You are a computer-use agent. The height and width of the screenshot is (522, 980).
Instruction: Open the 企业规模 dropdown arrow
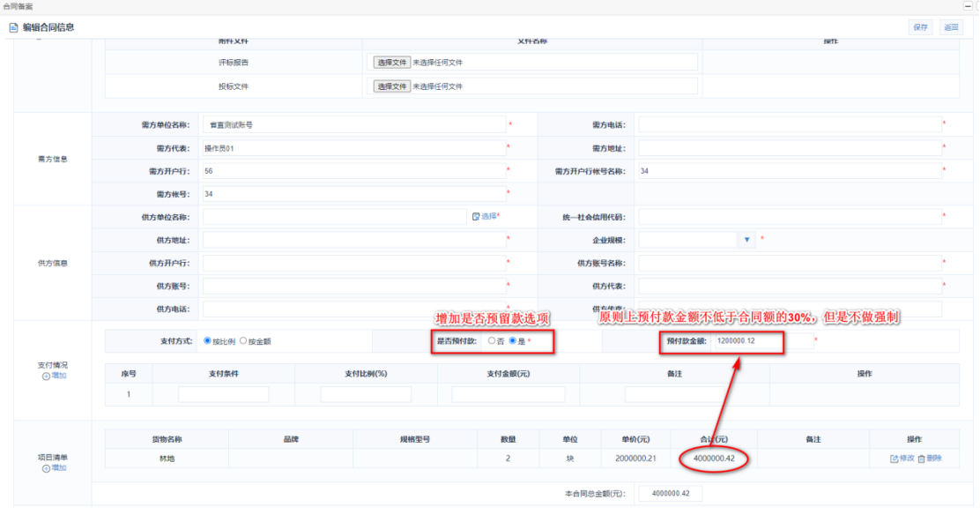pyautogui.click(x=747, y=240)
